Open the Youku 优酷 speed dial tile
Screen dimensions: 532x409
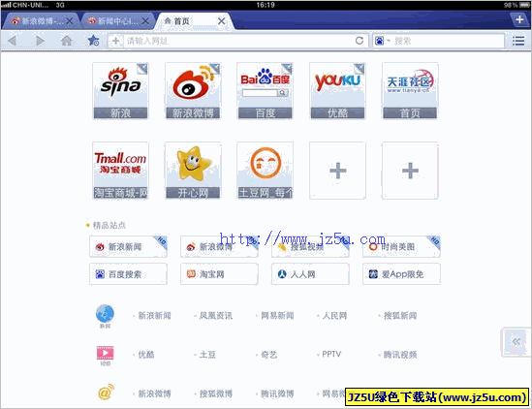coord(337,91)
